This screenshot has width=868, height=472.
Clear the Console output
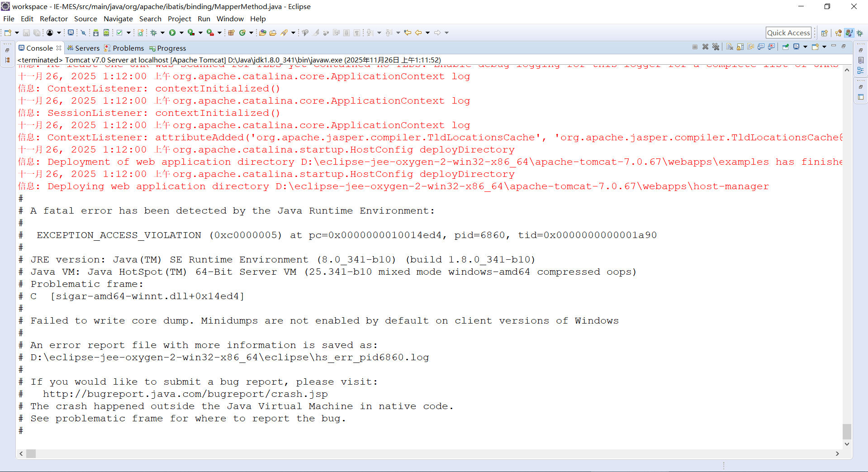coord(729,47)
